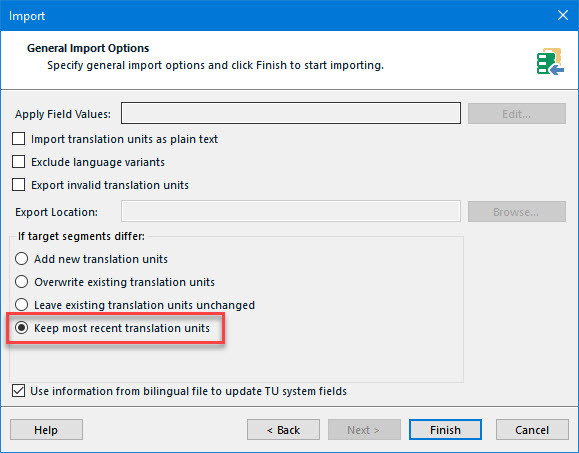This screenshot has height=453, width=579.
Task: Click the translation memory import icon
Action: point(550,61)
